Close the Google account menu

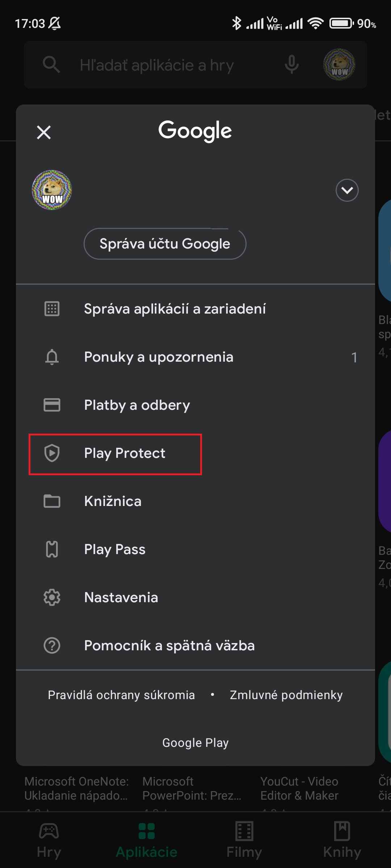(x=44, y=132)
